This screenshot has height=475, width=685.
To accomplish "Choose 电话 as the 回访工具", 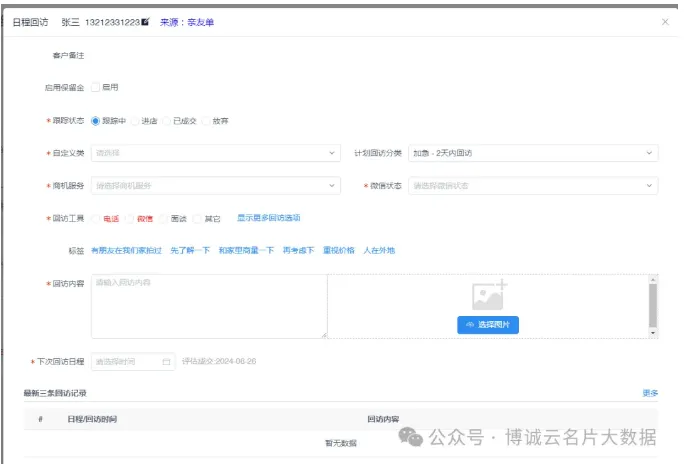I will pos(96,218).
